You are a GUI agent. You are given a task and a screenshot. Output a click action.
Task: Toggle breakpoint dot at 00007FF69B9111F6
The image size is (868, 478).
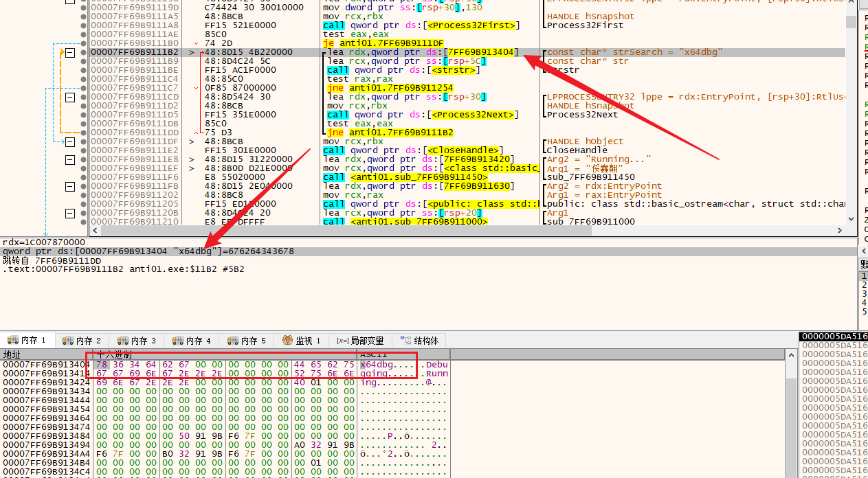pyautogui.click(x=85, y=177)
